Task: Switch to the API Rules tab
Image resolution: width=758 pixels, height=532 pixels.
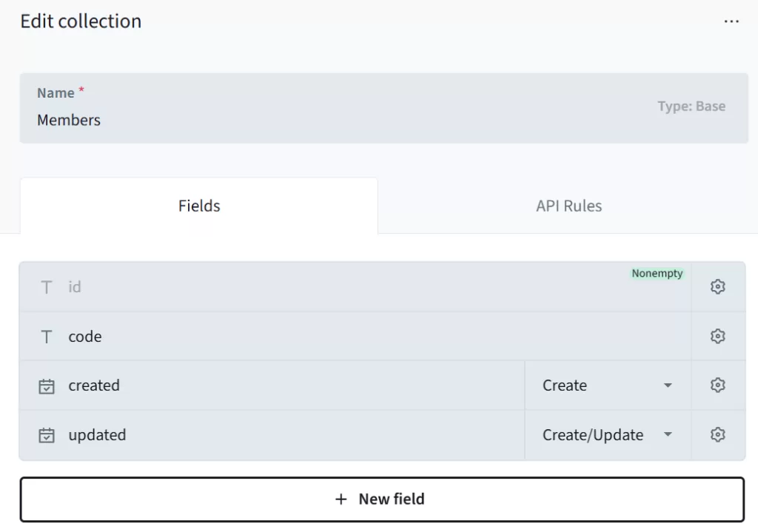Action: point(568,206)
